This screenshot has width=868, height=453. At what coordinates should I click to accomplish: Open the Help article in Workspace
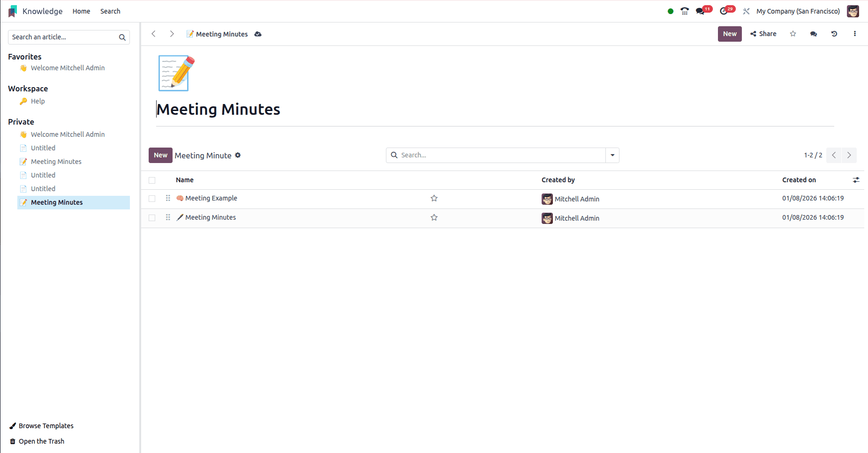pyautogui.click(x=38, y=101)
